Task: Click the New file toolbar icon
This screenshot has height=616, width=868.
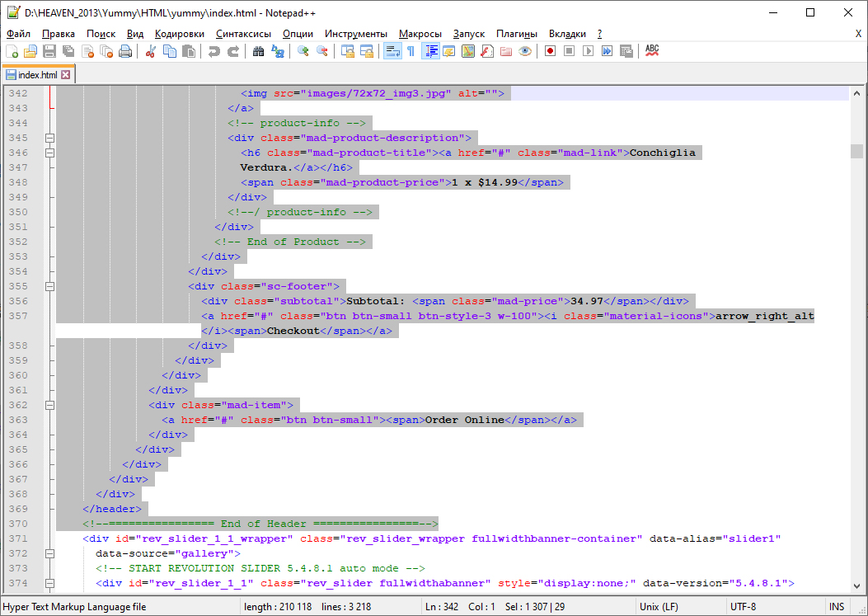Action: pos(12,51)
